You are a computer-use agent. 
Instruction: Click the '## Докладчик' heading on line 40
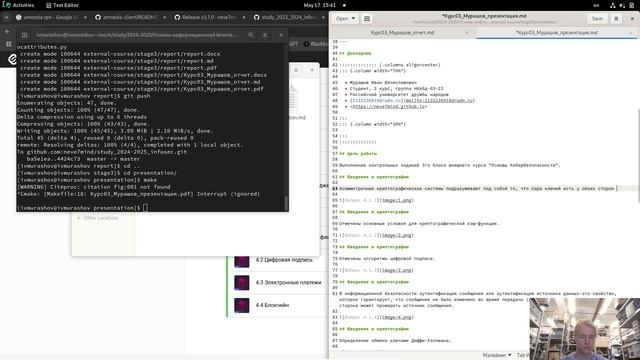(x=355, y=53)
